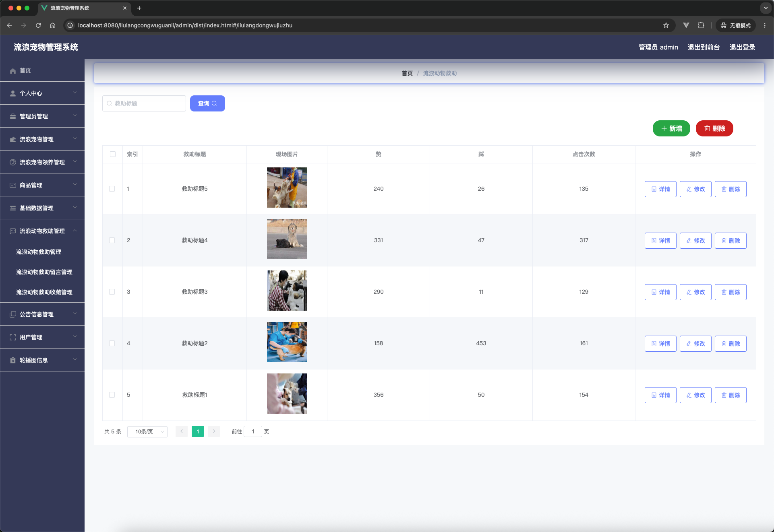Click the clipboard icon next to 轮播图信息
774x532 pixels.
(x=13, y=360)
